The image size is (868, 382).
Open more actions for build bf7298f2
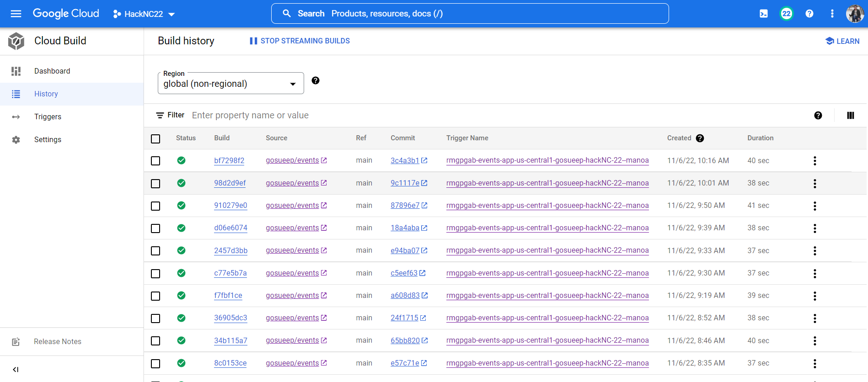[815, 161]
